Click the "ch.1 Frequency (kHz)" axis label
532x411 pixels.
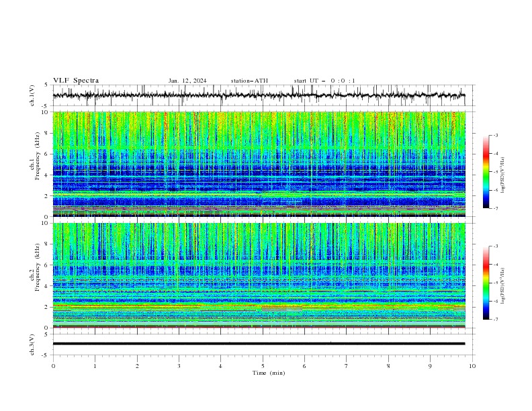[x=35, y=156]
